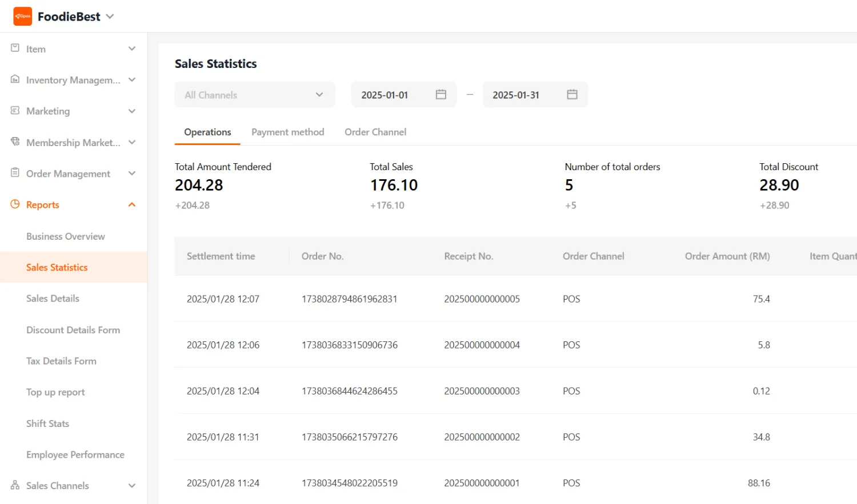Image resolution: width=857 pixels, height=504 pixels.
Task: Click the FoodieBest orange logo icon
Action: 23,17
